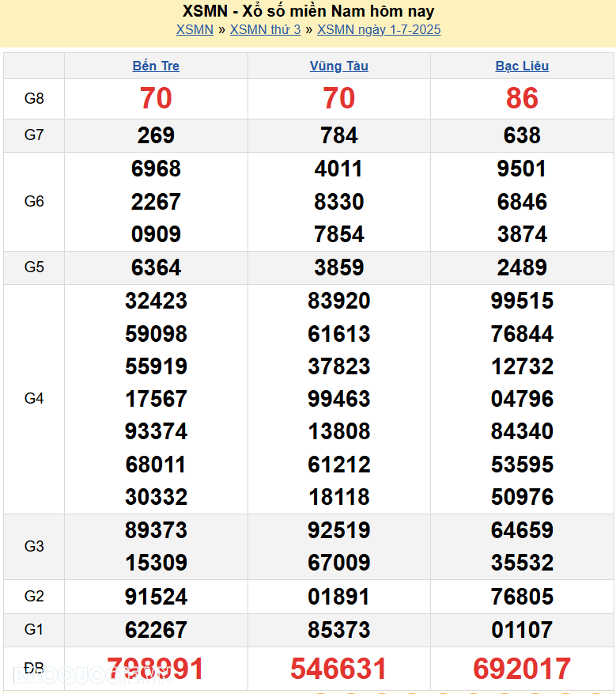Select G1 number 62267 under Bến Tre
Image resolution: width=616 pixels, height=694 pixels.
click(x=156, y=630)
